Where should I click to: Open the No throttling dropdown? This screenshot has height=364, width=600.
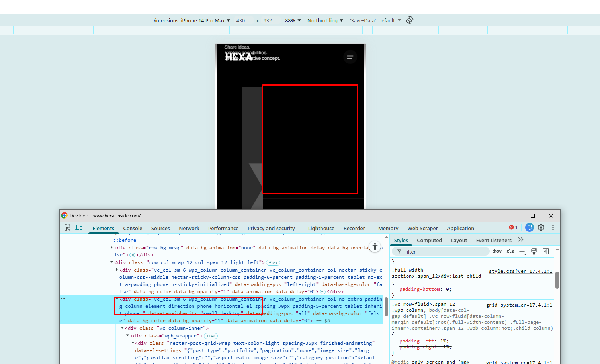325,20
